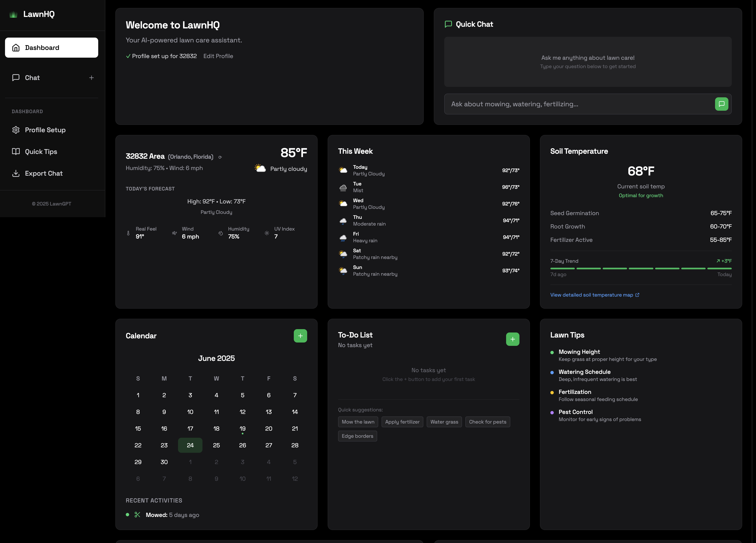756x543 pixels.
Task: View detailed soil temperature map
Action: coord(592,295)
